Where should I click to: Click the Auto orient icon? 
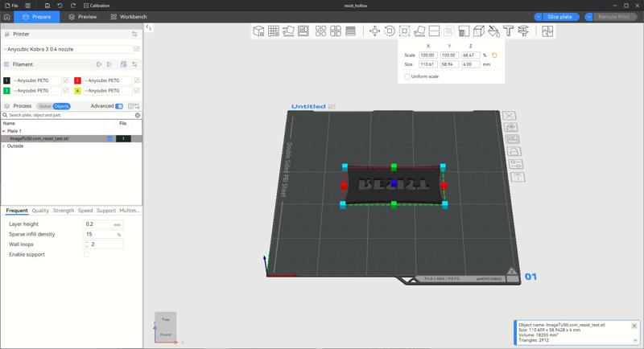click(288, 31)
